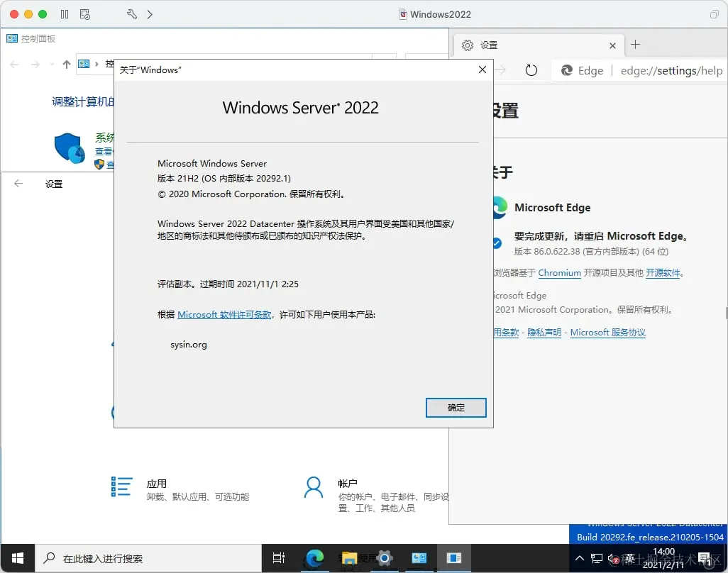
Task: Open Task View on the taskbar
Action: click(278, 558)
